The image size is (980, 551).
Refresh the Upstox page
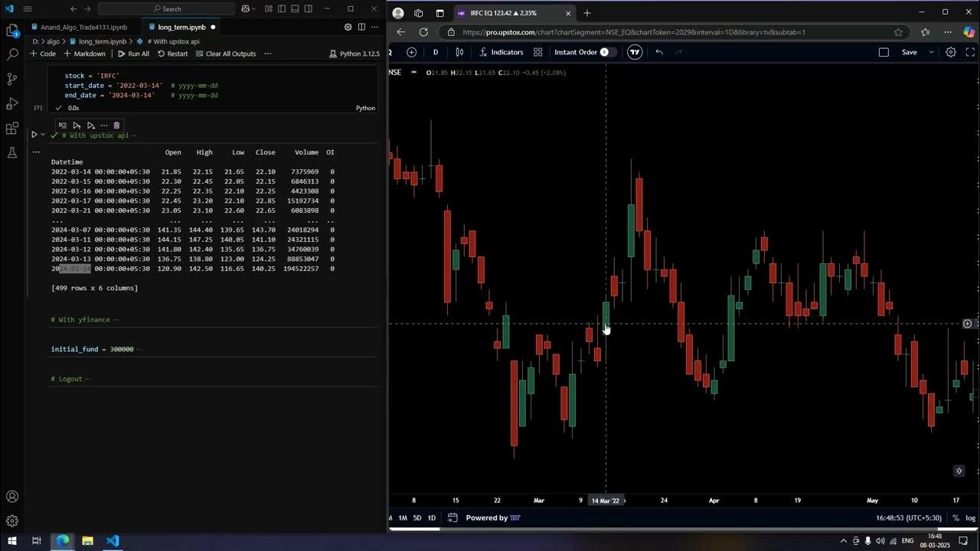point(423,32)
